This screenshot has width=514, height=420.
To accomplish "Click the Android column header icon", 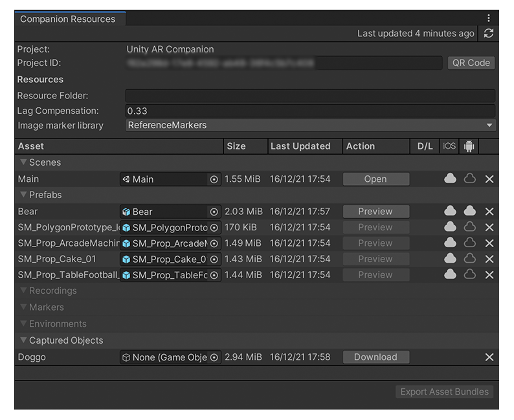I will tap(469, 146).
